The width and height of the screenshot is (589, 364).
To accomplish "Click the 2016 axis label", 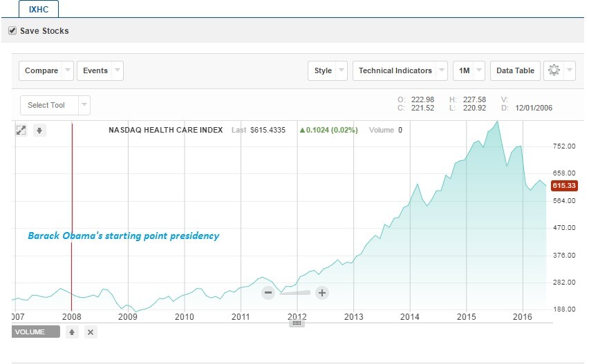I will tap(523, 317).
